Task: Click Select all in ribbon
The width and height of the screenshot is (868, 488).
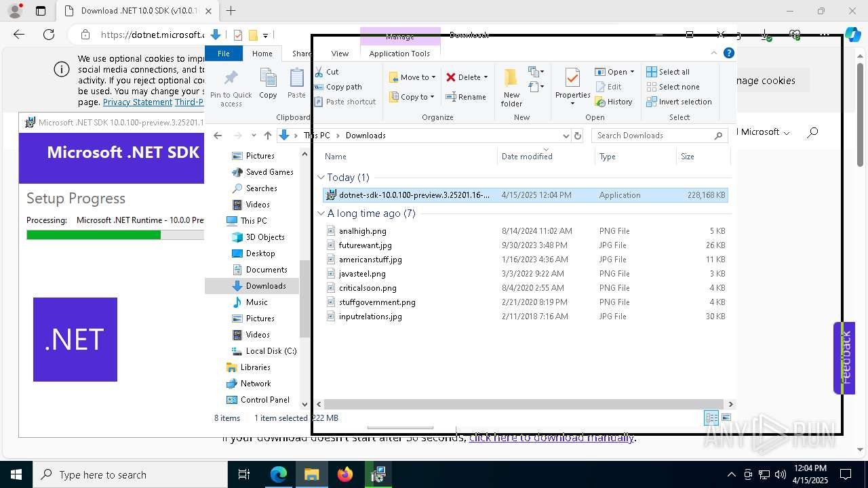Action: tap(668, 72)
